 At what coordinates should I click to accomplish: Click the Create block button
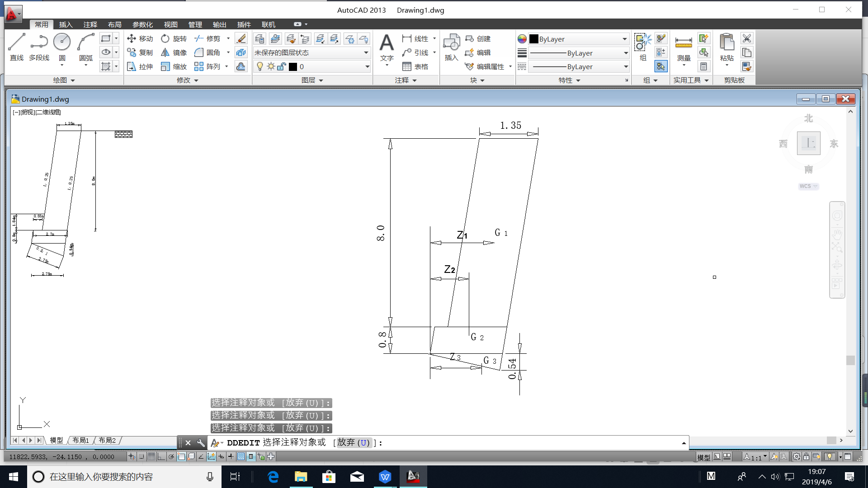tap(478, 39)
